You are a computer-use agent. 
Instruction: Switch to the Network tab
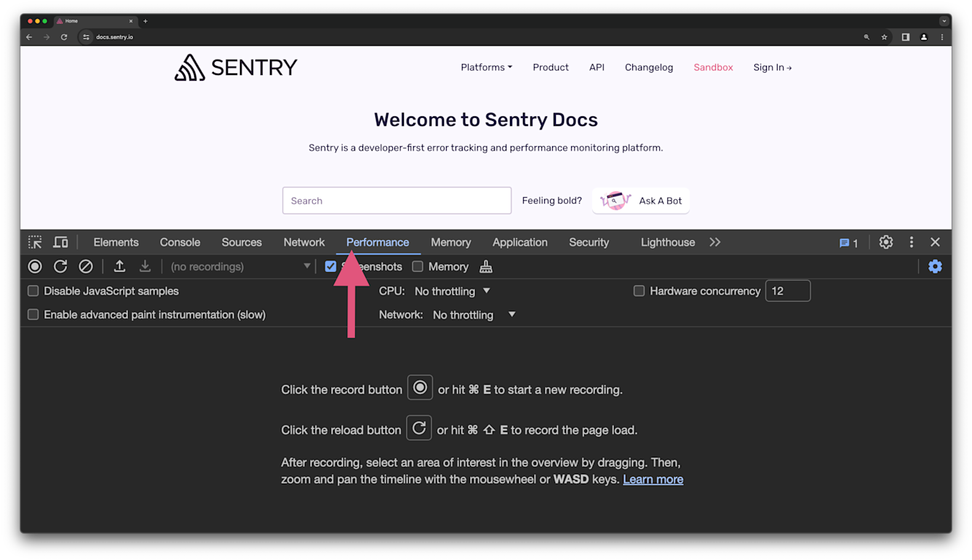pos(304,242)
